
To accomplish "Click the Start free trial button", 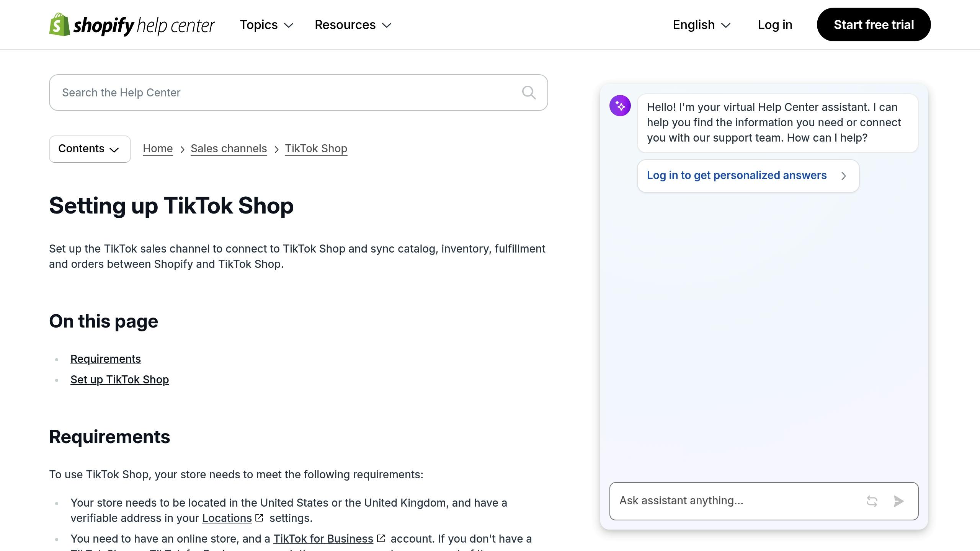I will (x=874, y=24).
